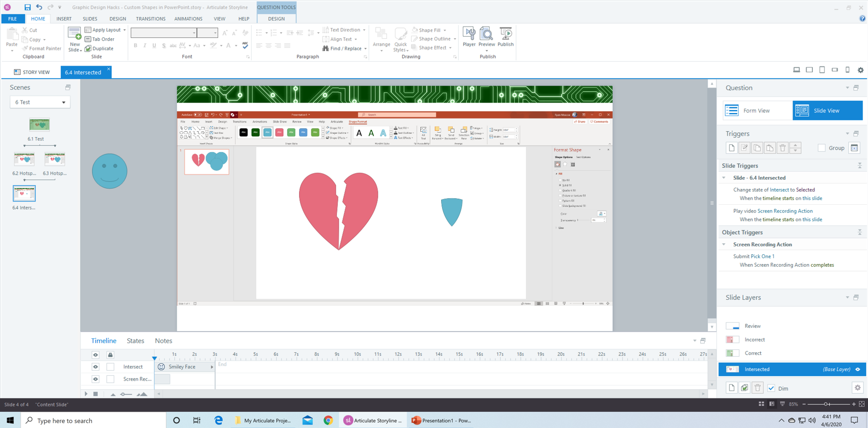Enable the Group checkbox in Triggers
This screenshot has width=868, height=428.
pos(821,148)
